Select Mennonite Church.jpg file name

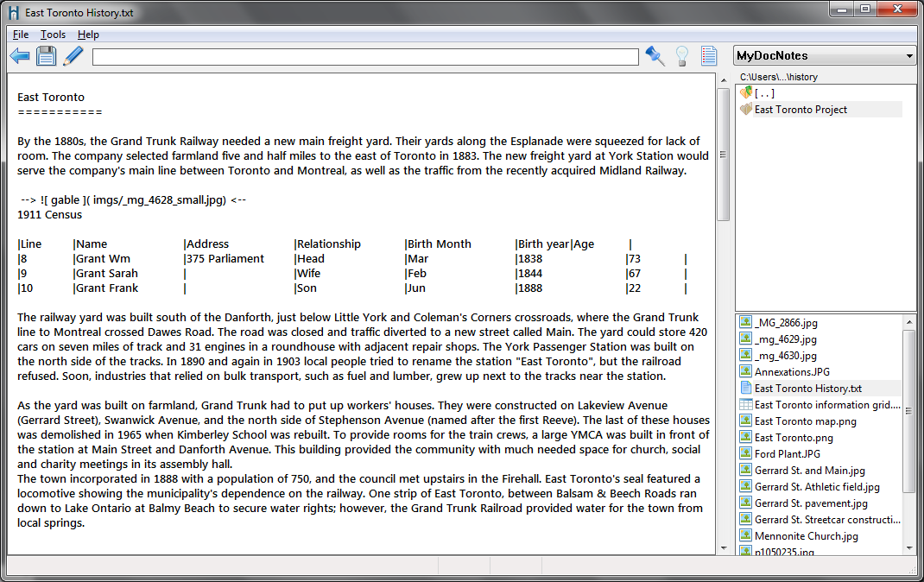807,536
